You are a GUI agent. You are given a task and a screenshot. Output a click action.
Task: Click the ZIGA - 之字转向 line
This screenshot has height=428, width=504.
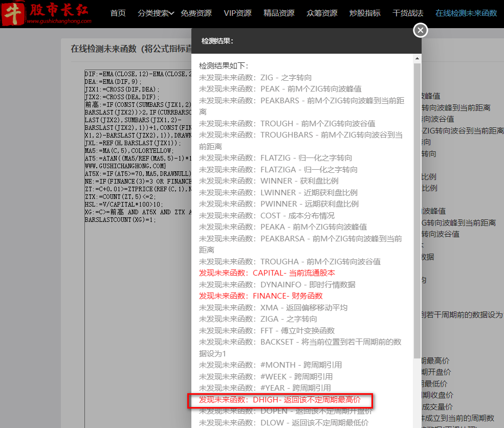click(x=258, y=319)
